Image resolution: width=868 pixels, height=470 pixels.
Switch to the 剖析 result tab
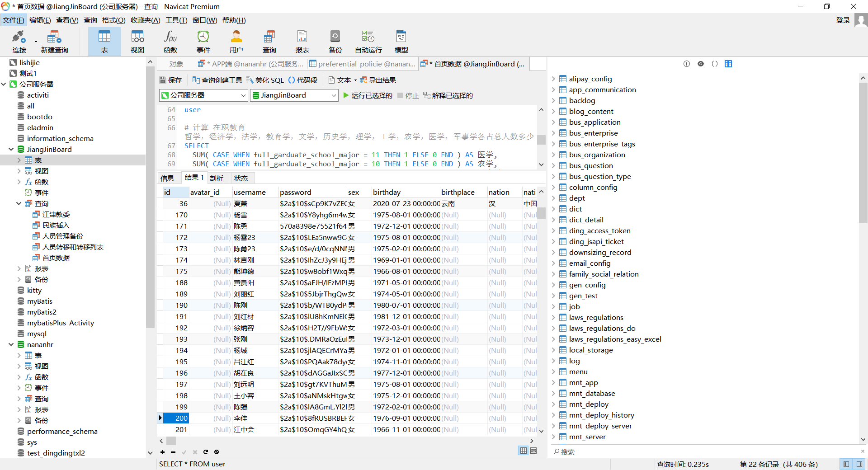[x=217, y=178]
